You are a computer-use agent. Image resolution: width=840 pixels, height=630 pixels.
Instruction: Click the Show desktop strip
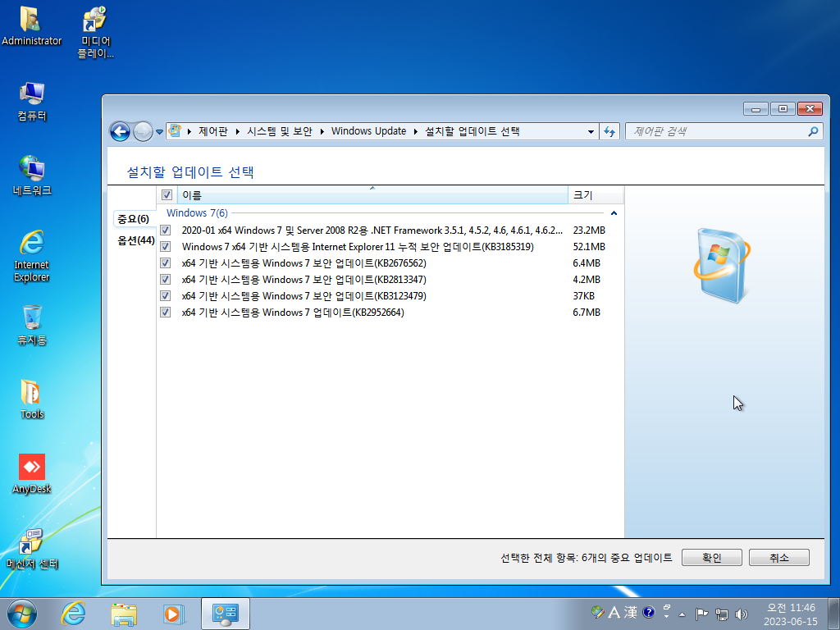click(834, 614)
